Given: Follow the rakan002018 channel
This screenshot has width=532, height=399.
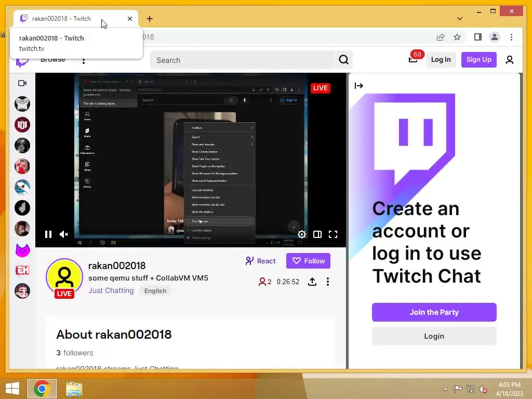Looking at the screenshot, I should pyautogui.click(x=308, y=261).
